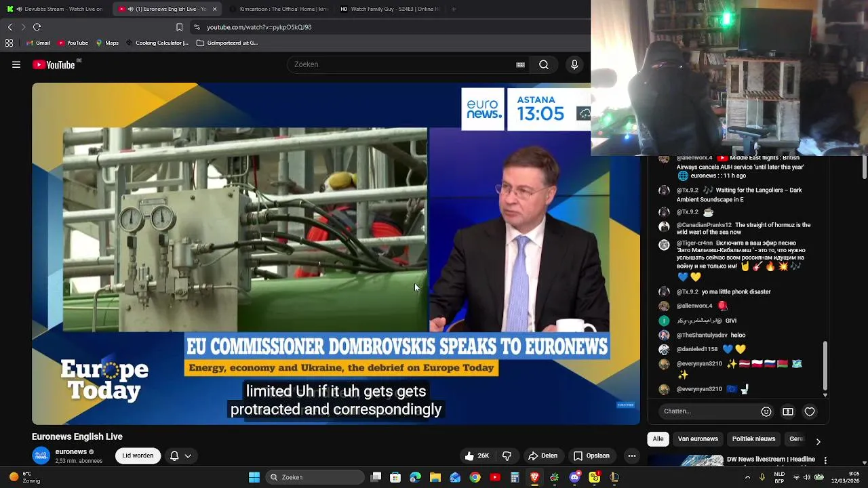Select the Van euronews filter chip
The image size is (868, 488).
(698, 439)
